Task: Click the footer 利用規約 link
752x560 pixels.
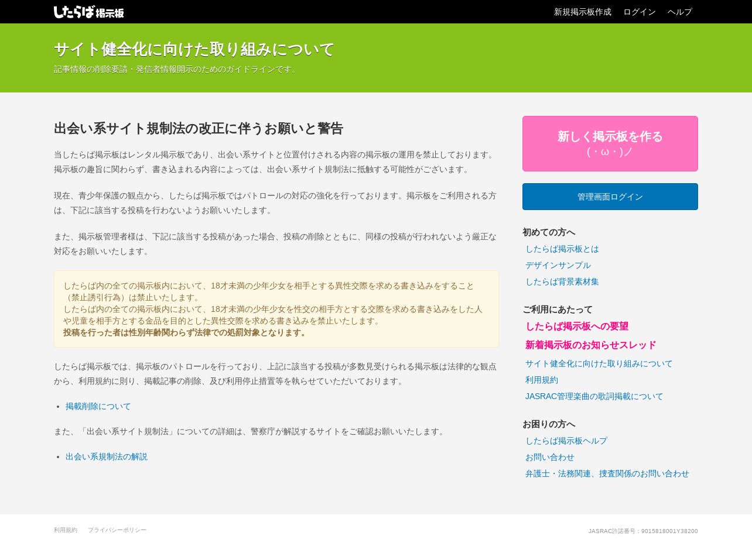Action: pyautogui.click(x=66, y=530)
